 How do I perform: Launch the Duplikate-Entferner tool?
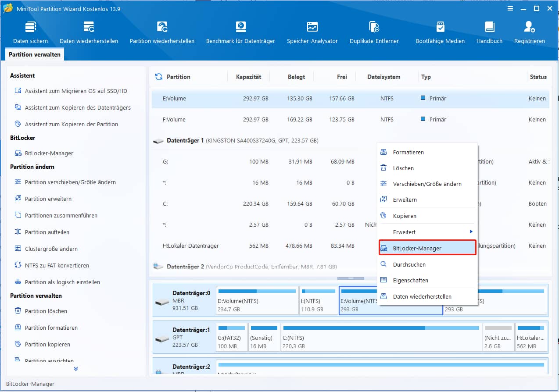tap(374, 33)
